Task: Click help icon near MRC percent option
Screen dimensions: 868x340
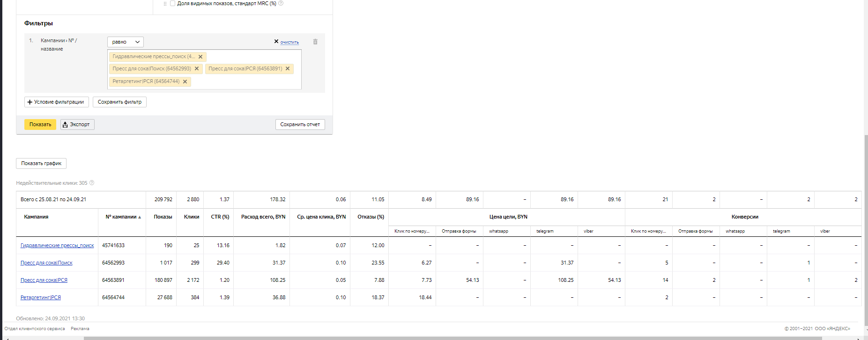Action: coord(281,3)
